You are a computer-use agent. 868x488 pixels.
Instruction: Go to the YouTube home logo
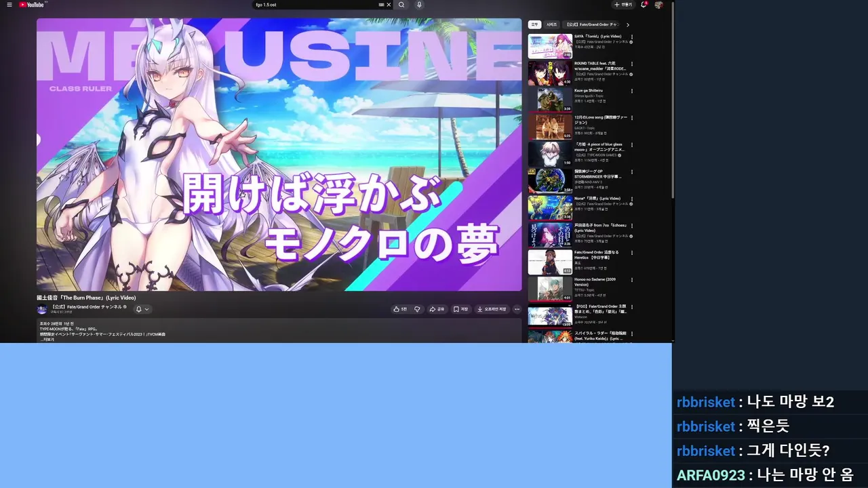tap(32, 5)
